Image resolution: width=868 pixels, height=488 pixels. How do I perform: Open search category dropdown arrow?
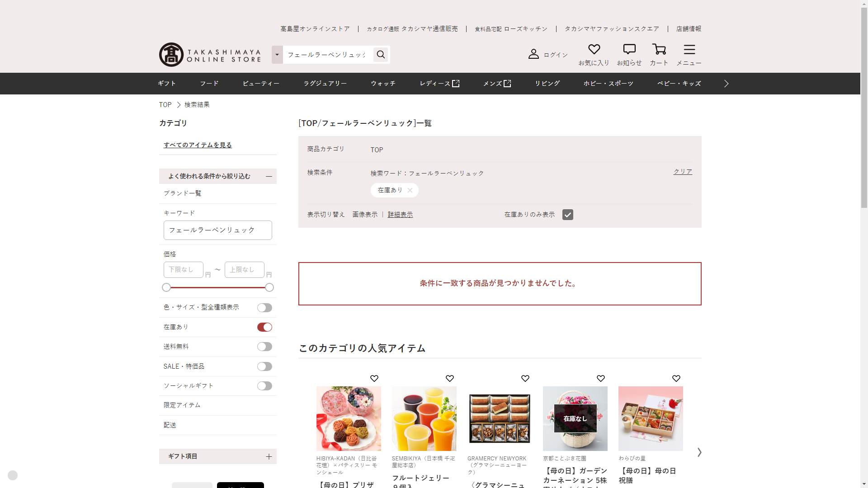coord(277,55)
